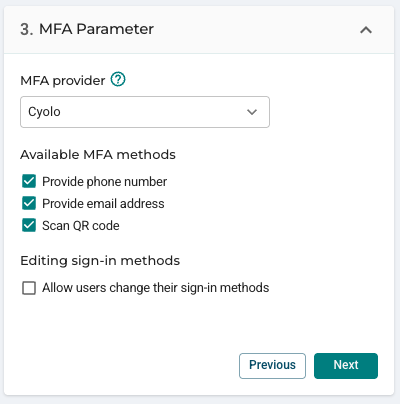Screen dimensions: 400x404
Task: Uncheck the Provide email address checkbox
Action: 29,203
